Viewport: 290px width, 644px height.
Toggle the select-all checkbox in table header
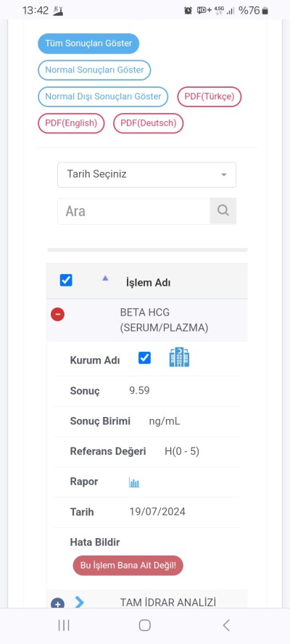click(x=66, y=281)
